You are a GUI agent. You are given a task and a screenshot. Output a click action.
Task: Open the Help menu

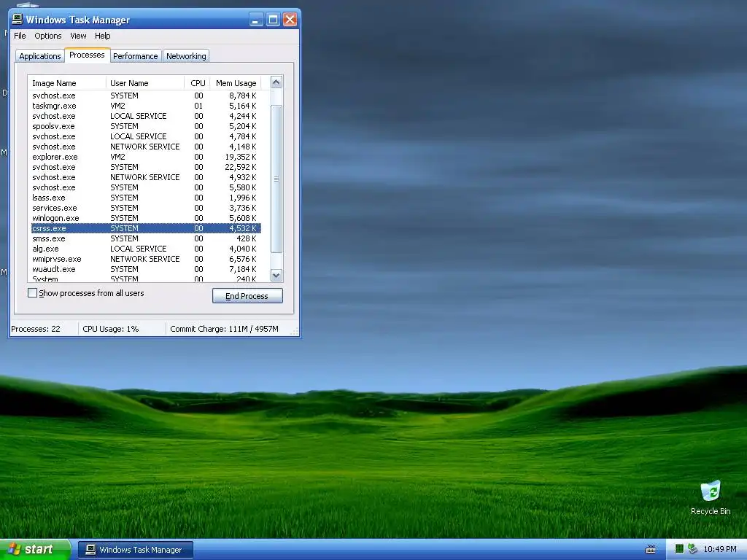point(102,36)
